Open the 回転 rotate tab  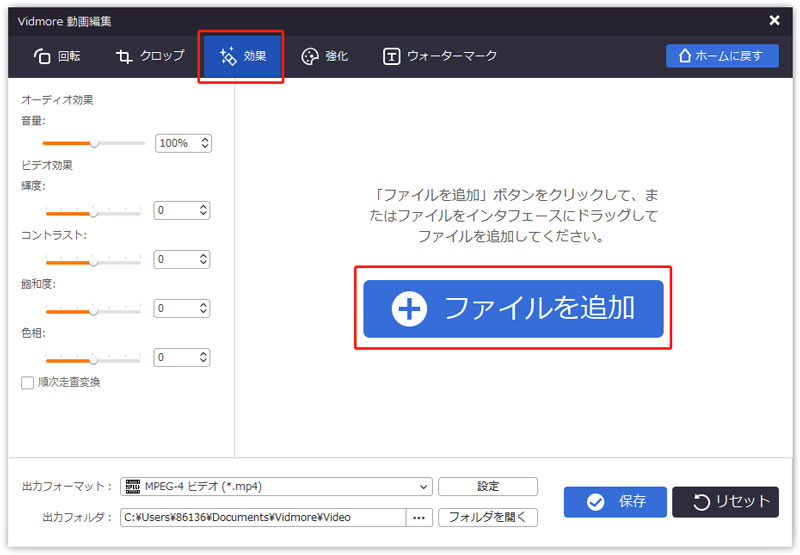pyautogui.click(x=57, y=56)
